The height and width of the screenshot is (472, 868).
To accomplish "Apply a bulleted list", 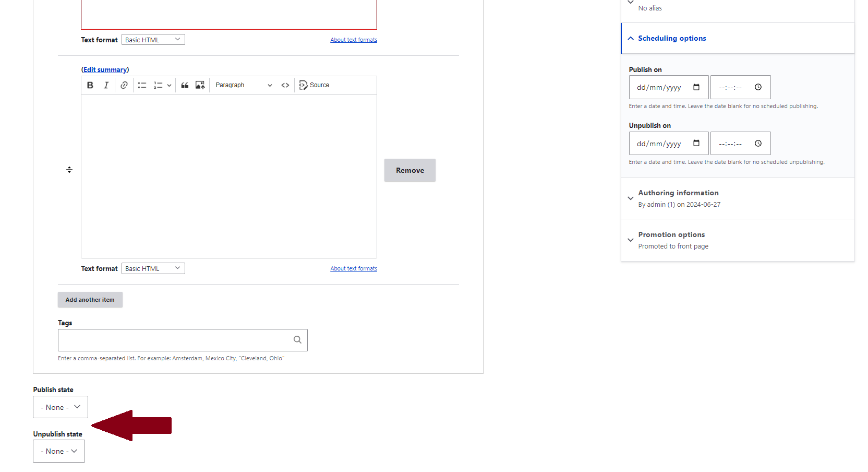I will click(x=142, y=85).
